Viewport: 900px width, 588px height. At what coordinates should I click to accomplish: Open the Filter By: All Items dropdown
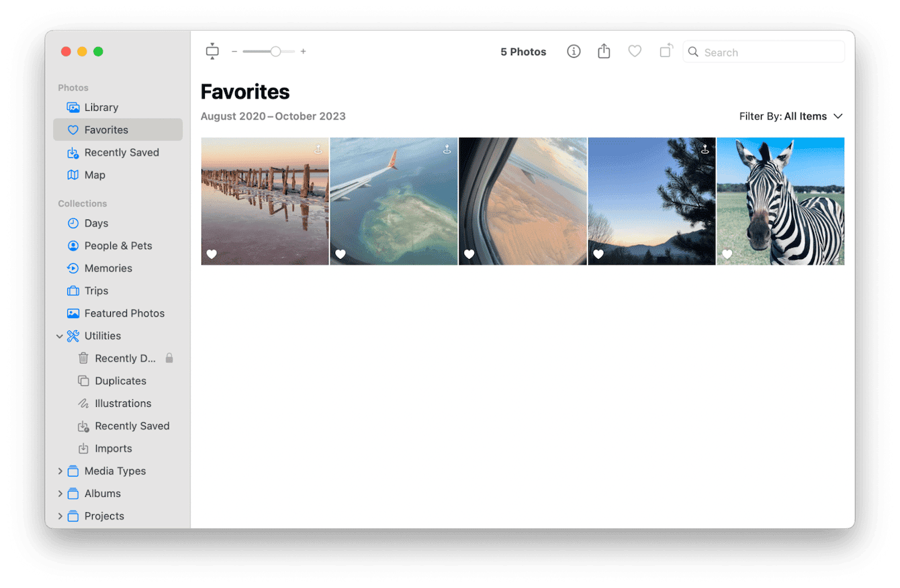click(x=791, y=115)
